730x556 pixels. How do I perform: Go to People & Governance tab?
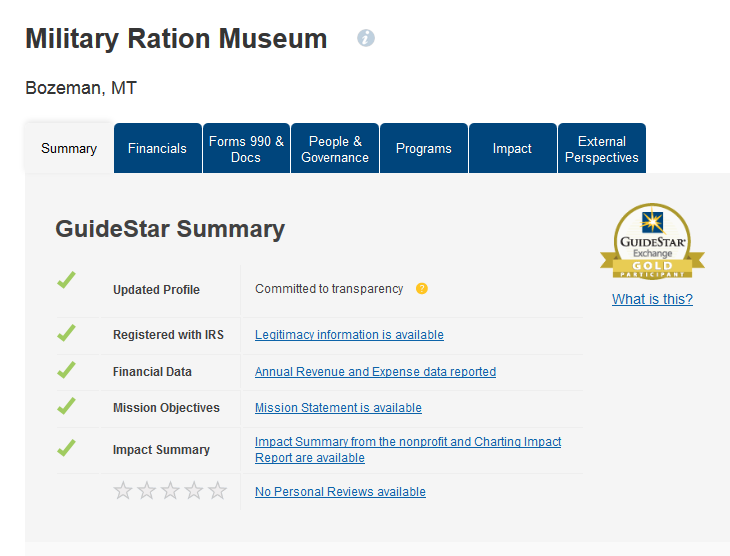point(335,148)
